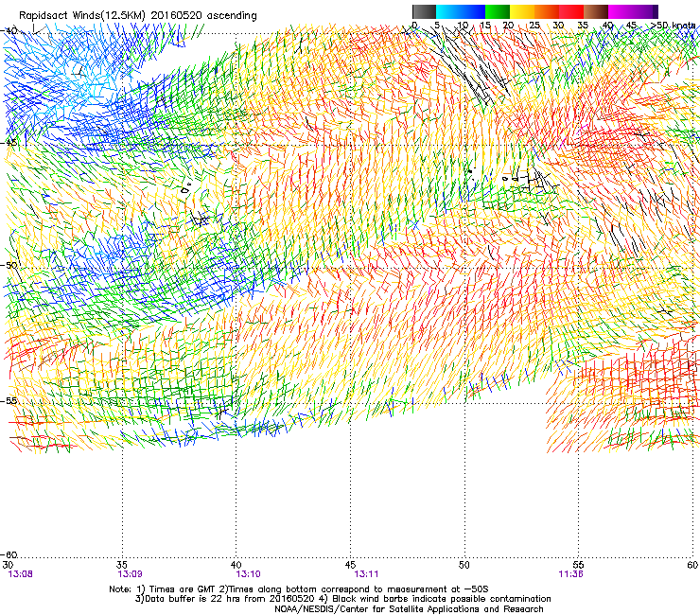700x615 pixels.
Task: Click the gray 0-5 knots legend swatch
Action: [424, 11]
